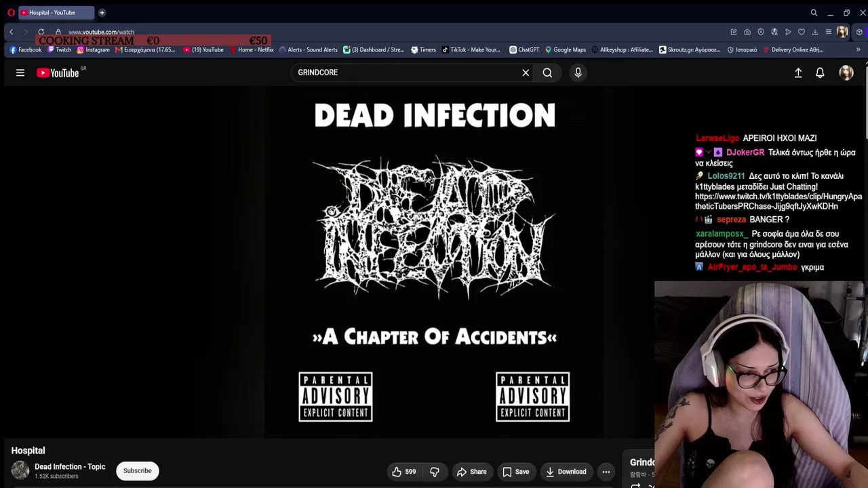Open the Allkeyshop Affiliate bookmark

pos(622,49)
